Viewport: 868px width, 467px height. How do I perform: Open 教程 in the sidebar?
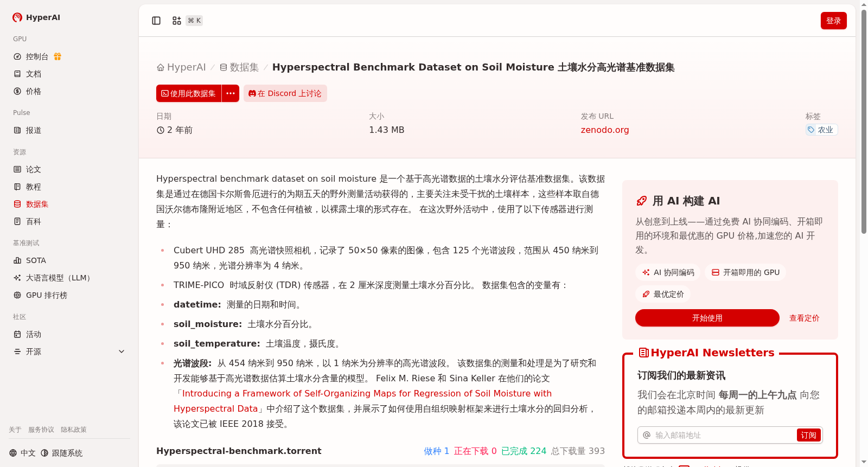click(69, 187)
